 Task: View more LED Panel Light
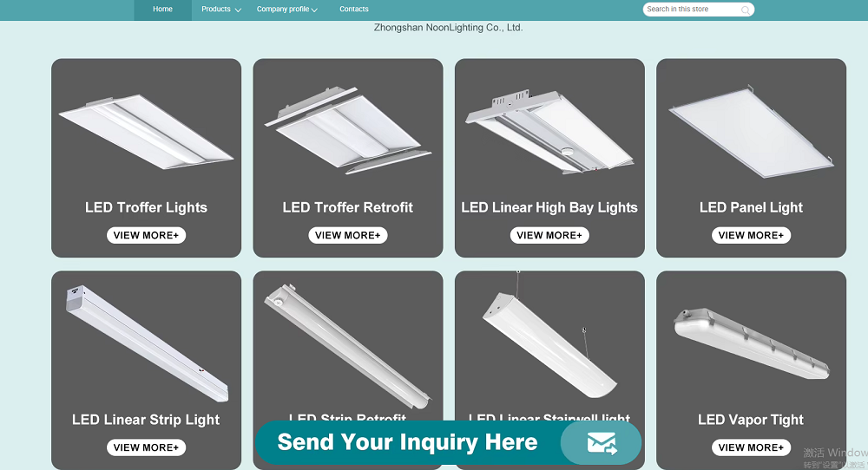tap(751, 235)
